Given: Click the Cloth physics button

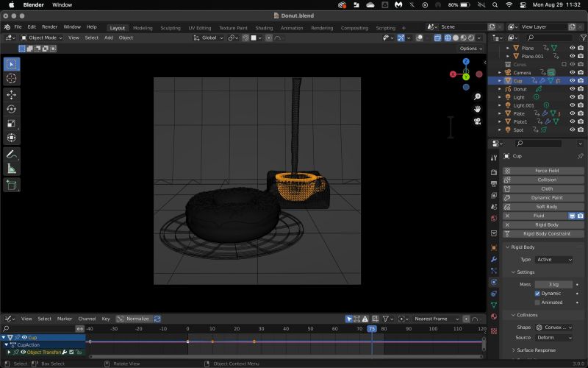Looking at the screenshot, I should (546, 188).
